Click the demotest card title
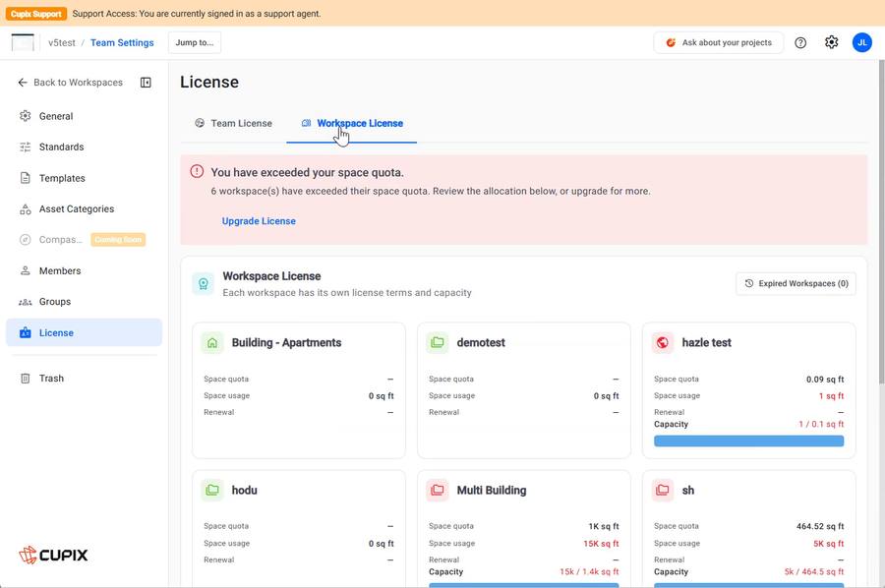The image size is (885, 588). coord(481,342)
